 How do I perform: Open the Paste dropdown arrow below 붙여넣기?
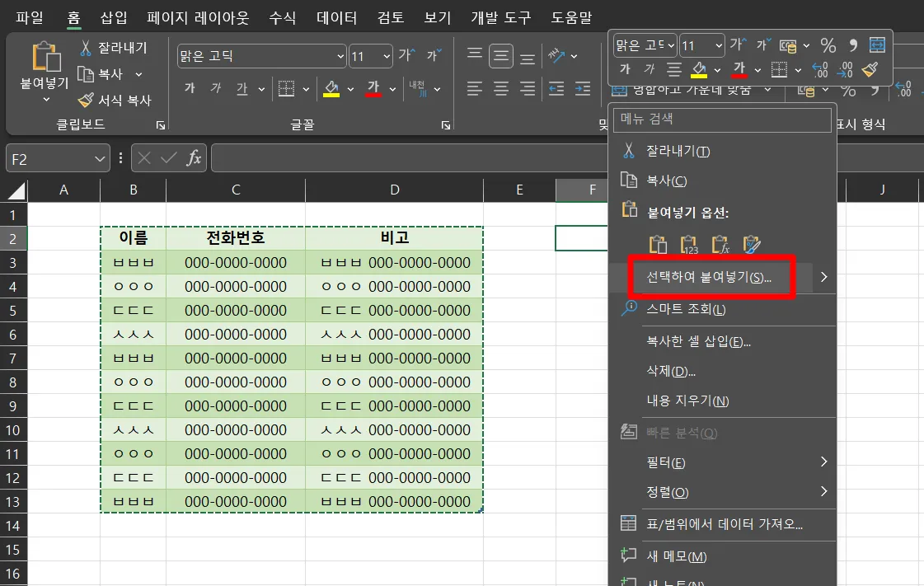coord(46,100)
